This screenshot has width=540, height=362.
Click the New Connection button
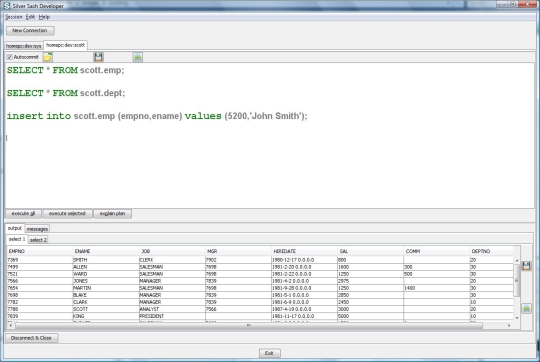30,31
